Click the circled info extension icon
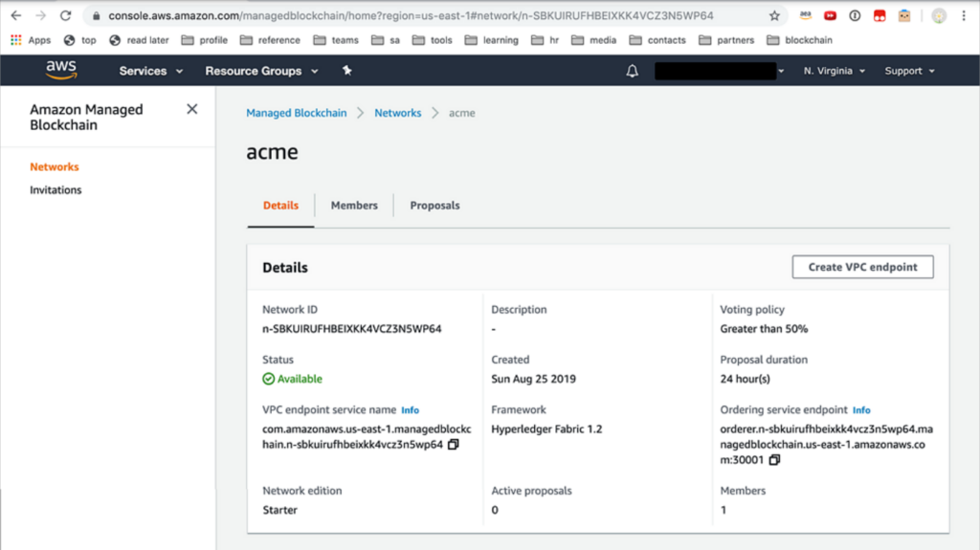This screenshot has width=980, height=550. 855,15
